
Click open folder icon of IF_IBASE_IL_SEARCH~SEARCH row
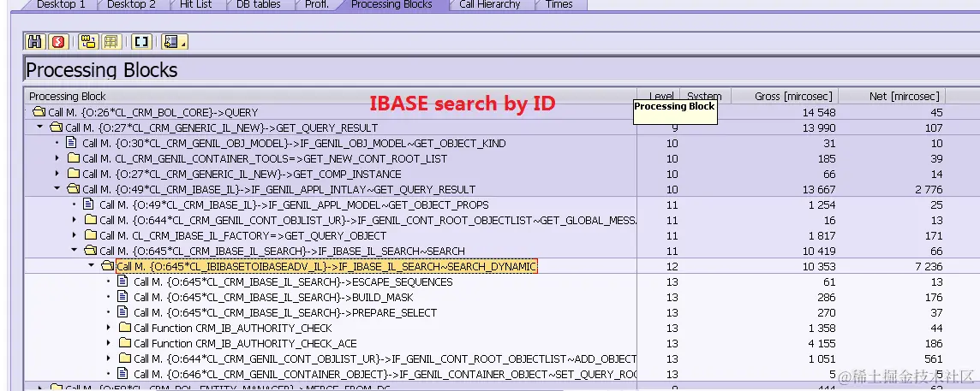92,251
